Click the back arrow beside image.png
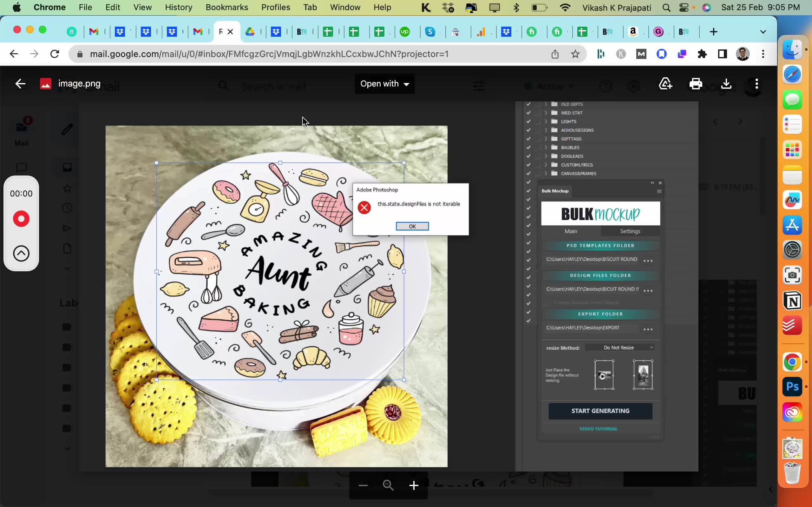This screenshot has width=812, height=507. [x=21, y=84]
